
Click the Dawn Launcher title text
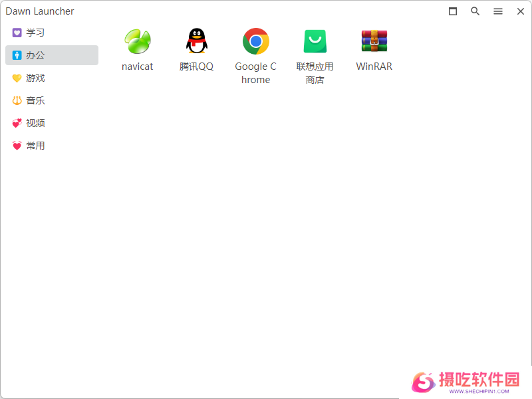(x=40, y=11)
